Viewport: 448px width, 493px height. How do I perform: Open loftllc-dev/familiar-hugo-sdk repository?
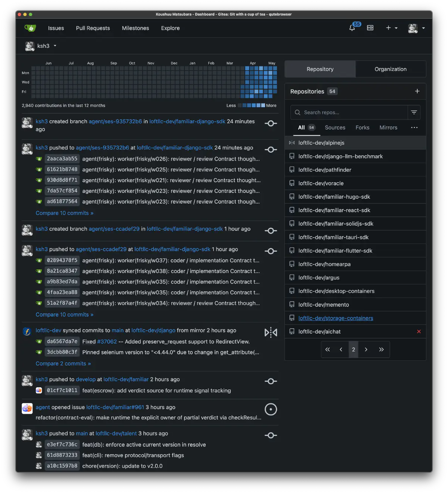[x=334, y=197]
